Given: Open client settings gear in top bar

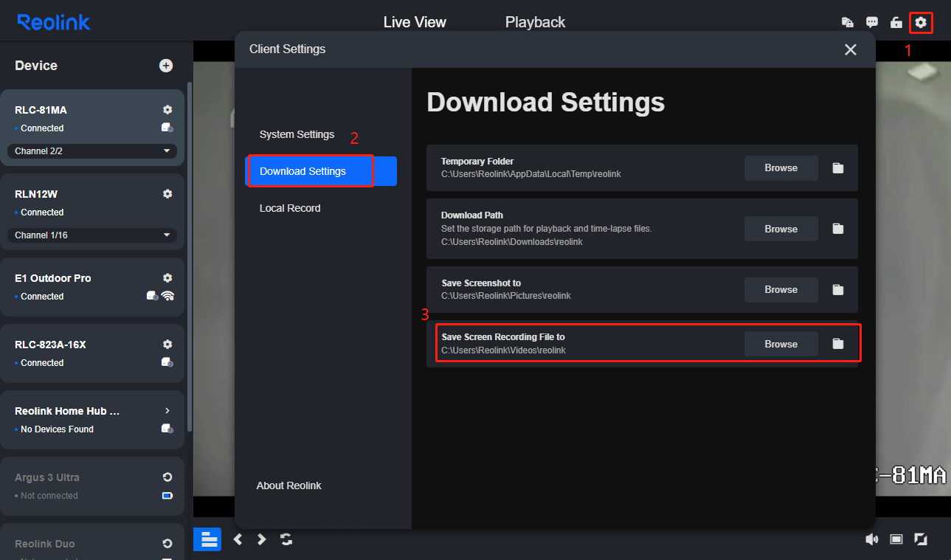Looking at the screenshot, I should coord(921,22).
